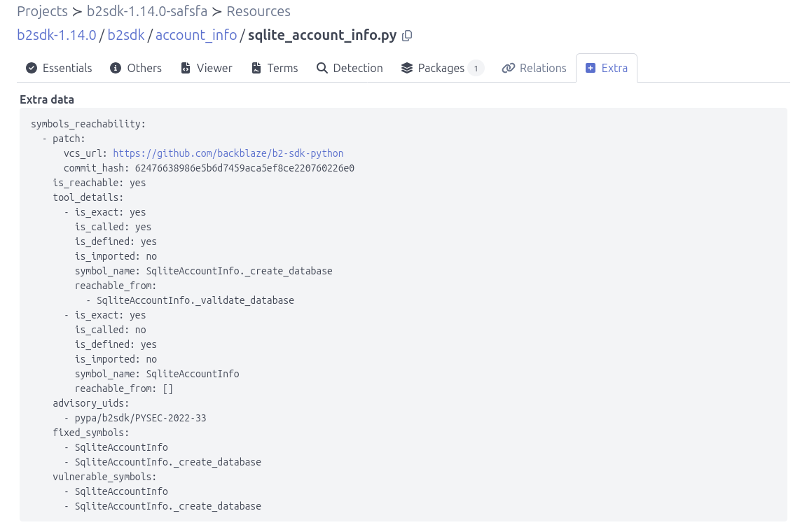Click the 'is_called: no' line

pyautogui.click(x=110, y=330)
